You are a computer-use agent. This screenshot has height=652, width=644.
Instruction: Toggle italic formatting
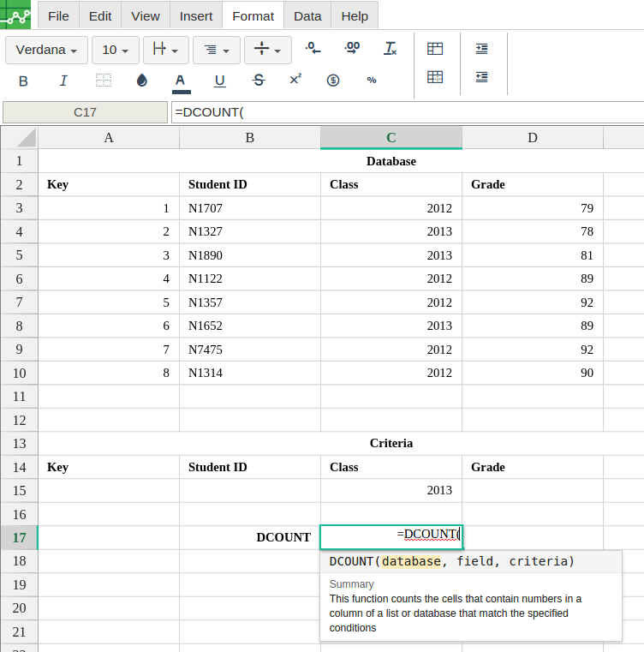tap(63, 81)
